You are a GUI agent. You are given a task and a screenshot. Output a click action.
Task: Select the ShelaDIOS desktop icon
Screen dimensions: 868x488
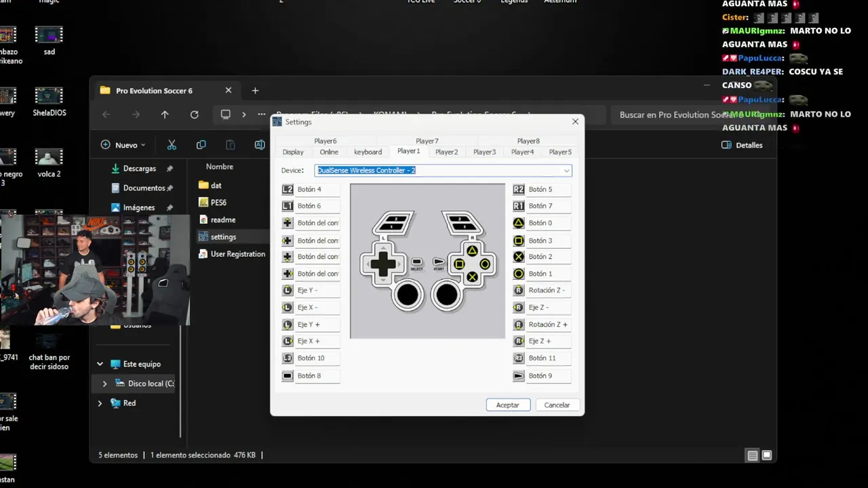point(49,101)
